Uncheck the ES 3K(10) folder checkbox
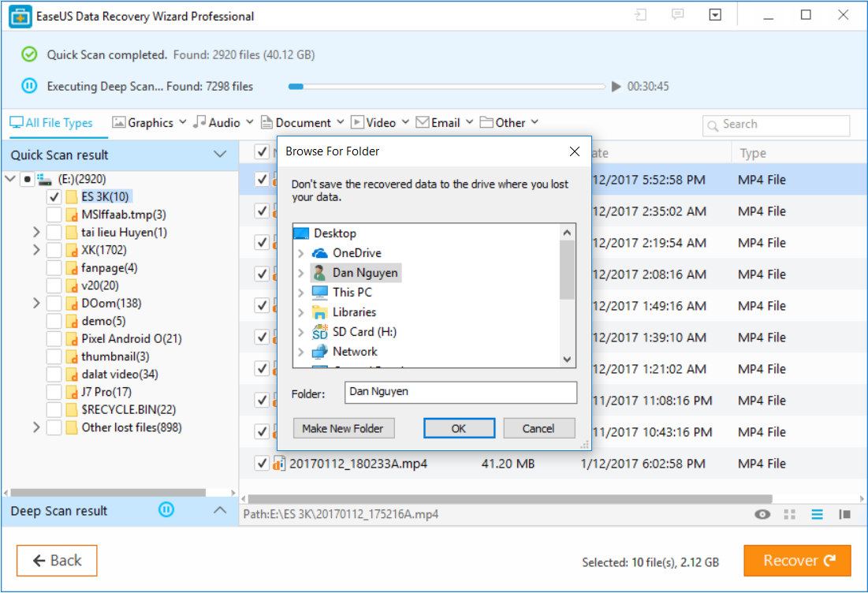This screenshot has height=593, width=868. pos(54,196)
